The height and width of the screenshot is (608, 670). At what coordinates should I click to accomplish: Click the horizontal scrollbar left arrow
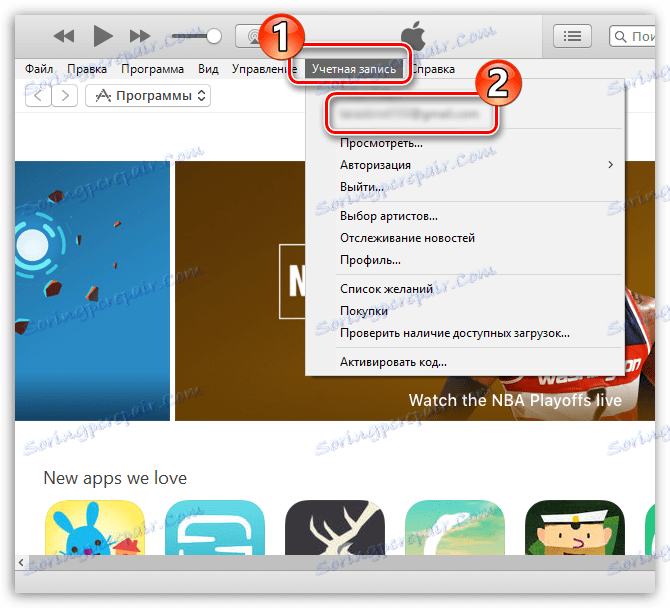tap(21, 563)
